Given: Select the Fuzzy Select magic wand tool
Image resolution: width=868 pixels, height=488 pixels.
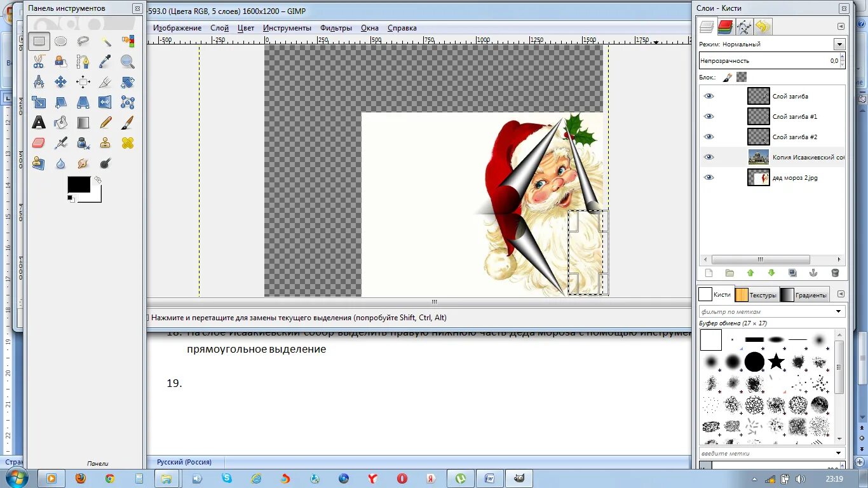Looking at the screenshot, I should coord(105,41).
